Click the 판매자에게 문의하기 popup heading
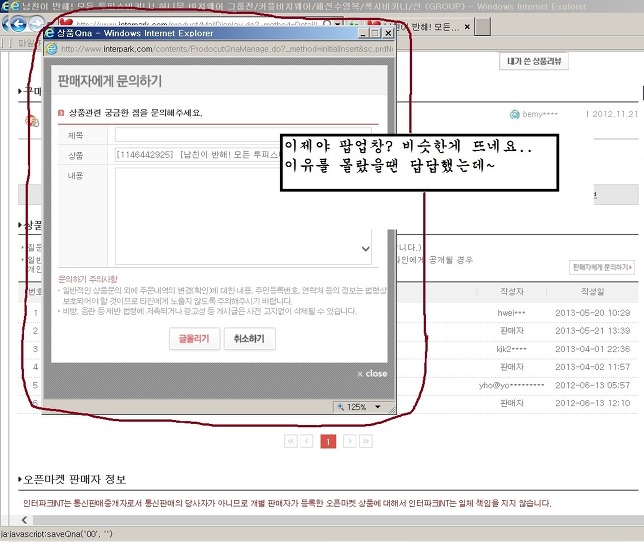The height and width of the screenshot is (542, 644). click(x=110, y=81)
